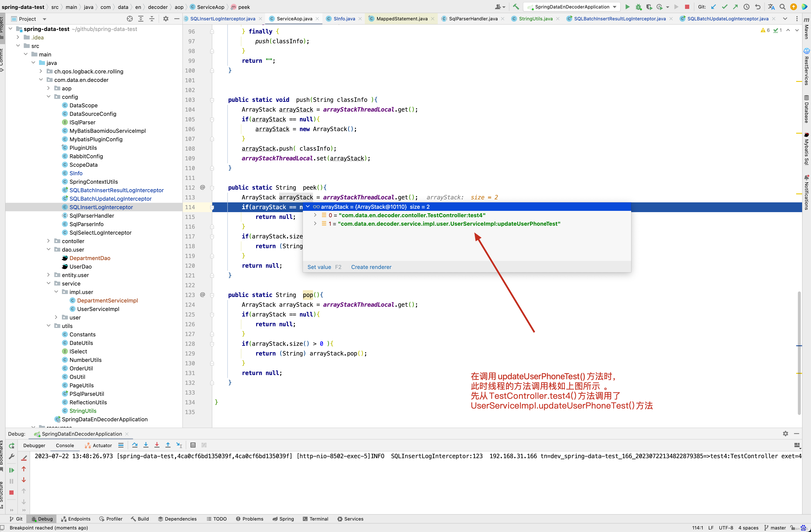Expand all in Project panel

coord(141,19)
